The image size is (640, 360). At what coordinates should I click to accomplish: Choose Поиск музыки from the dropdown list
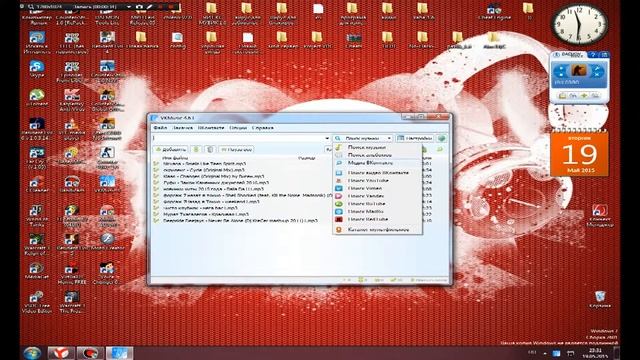click(378, 147)
